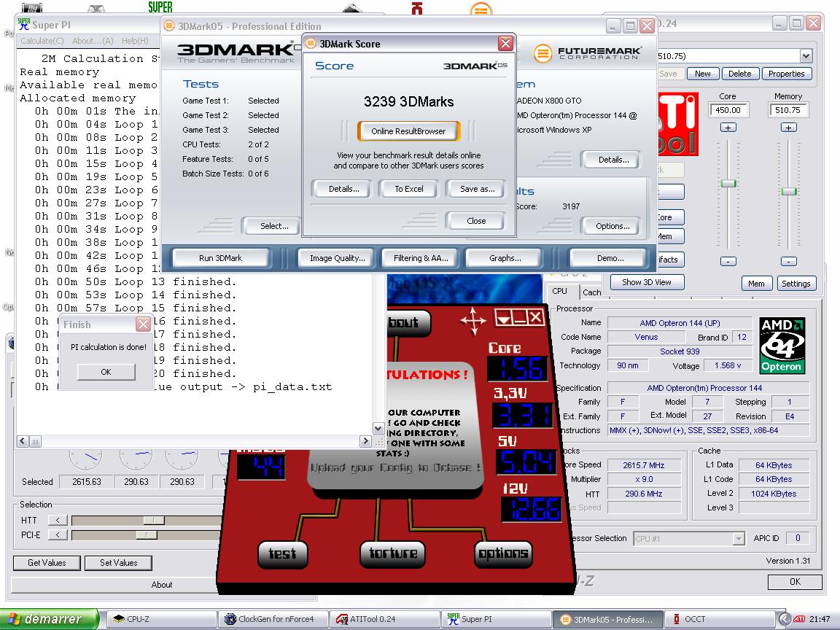Click Super PI vertical scrollbar down arrow
Viewport: 840px width, 630px height.
[378, 429]
